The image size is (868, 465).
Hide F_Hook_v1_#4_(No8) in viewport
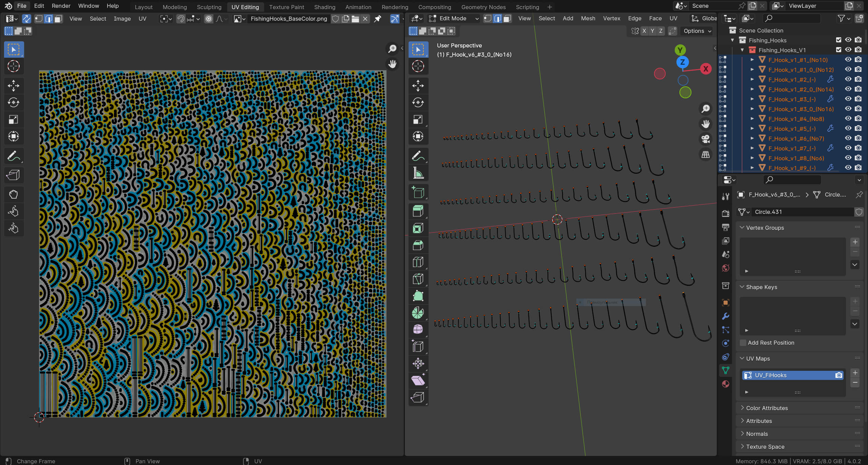848,119
